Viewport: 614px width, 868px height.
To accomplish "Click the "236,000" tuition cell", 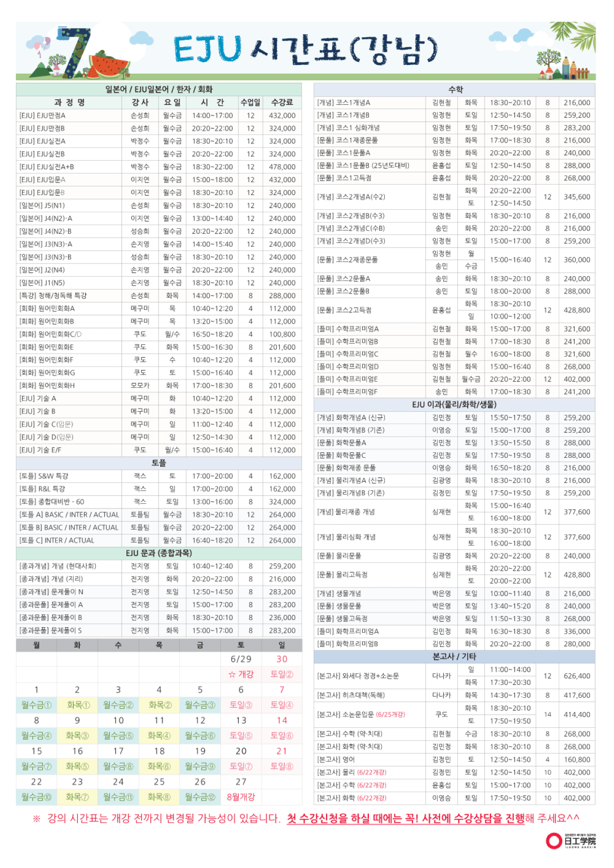I will pos(282,618).
